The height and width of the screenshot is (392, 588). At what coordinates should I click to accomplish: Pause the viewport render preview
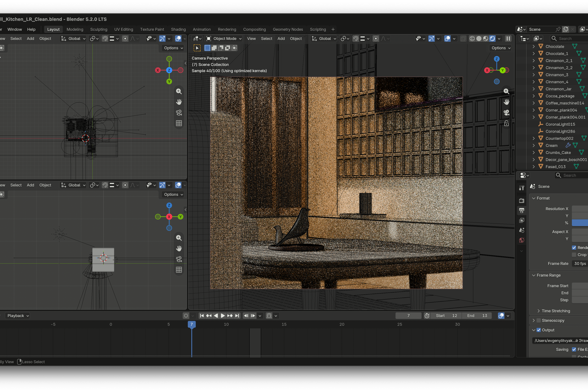pos(508,39)
